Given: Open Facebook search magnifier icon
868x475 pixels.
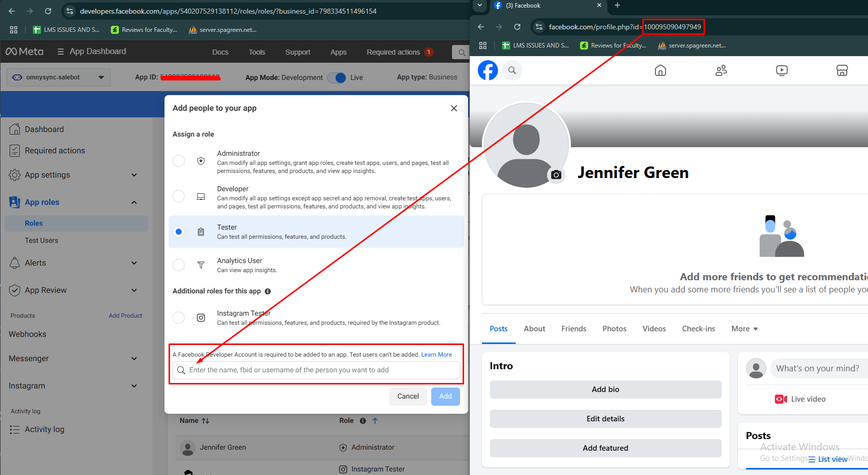Looking at the screenshot, I should 512,70.
